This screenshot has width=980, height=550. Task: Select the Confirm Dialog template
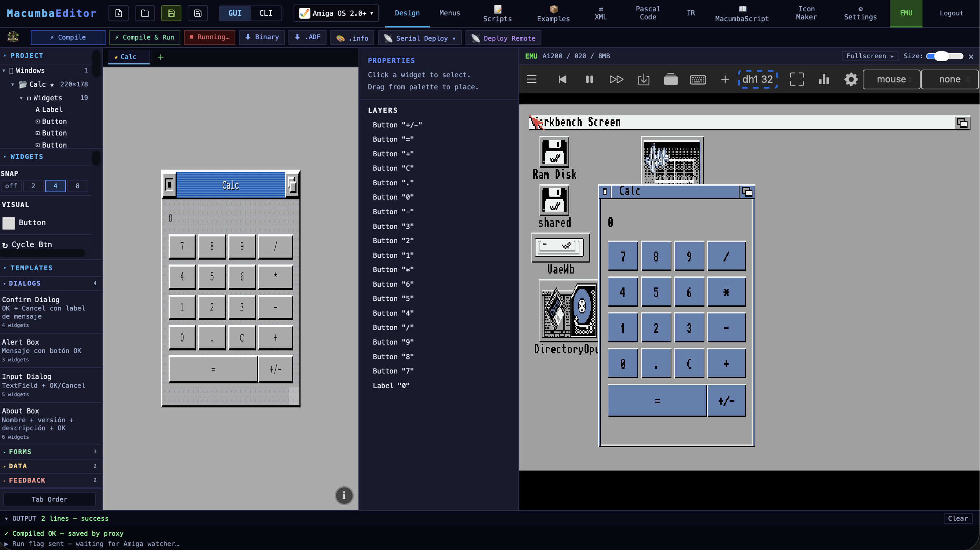[50, 312]
